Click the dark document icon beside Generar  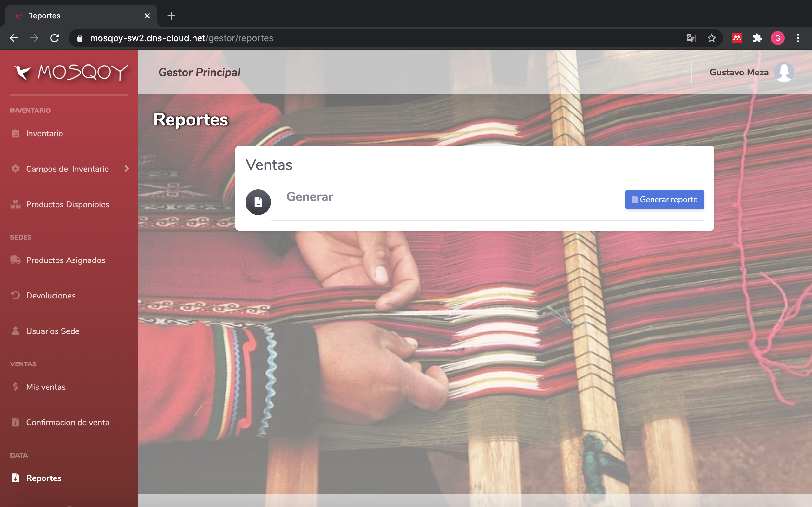click(258, 202)
